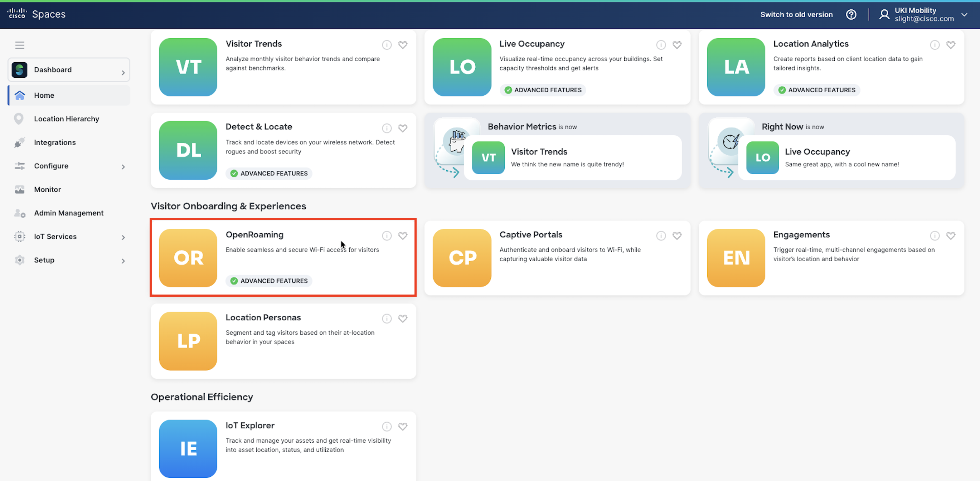Open Location Hierarchy in sidebar
Viewport: 980px width, 481px height.
point(69,119)
